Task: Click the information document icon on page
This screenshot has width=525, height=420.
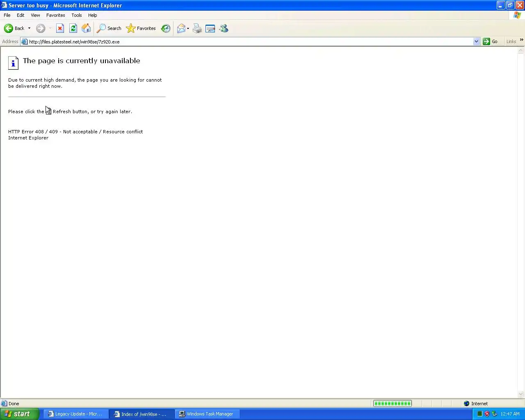Action: tap(13, 63)
